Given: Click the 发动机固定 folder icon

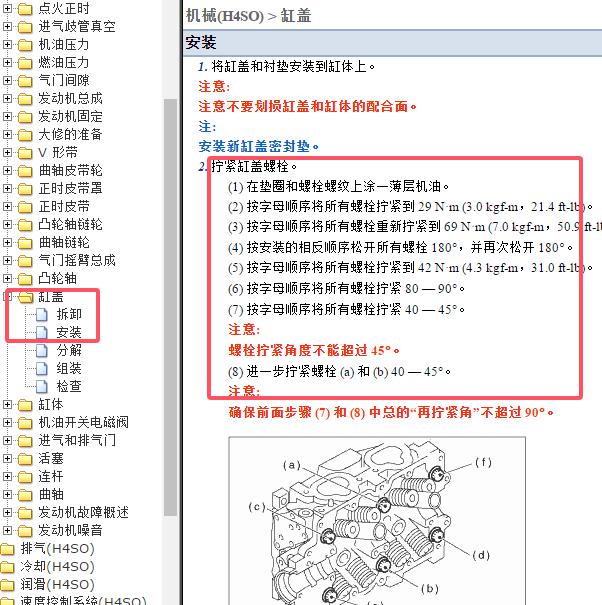Looking at the screenshot, I should pyautogui.click(x=25, y=117).
